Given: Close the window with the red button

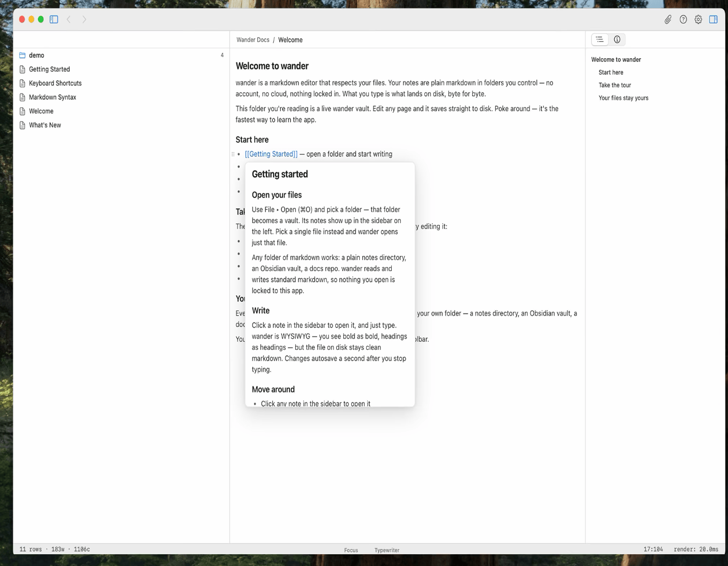Looking at the screenshot, I should pyautogui.click(x=22, y=19).
